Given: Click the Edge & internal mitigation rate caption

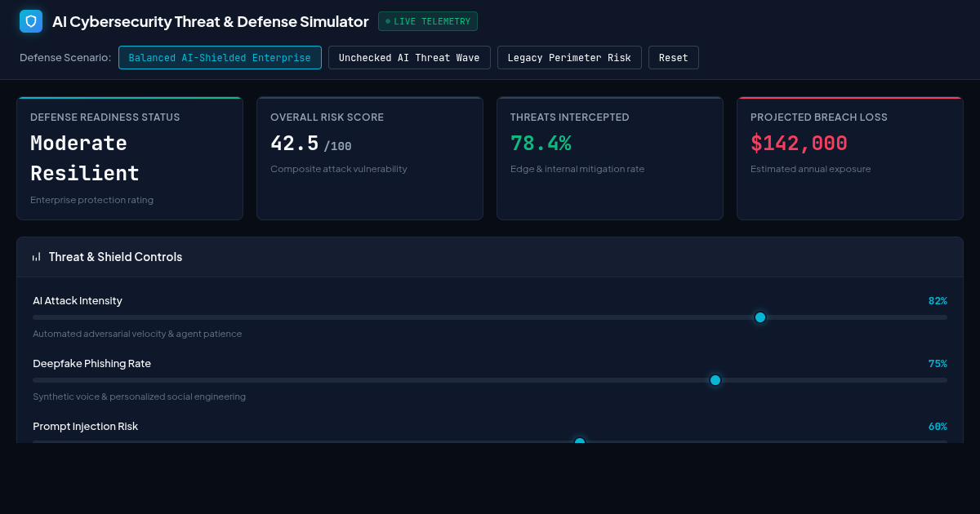Looking at the screenshot, I should [x=577, y=169].
